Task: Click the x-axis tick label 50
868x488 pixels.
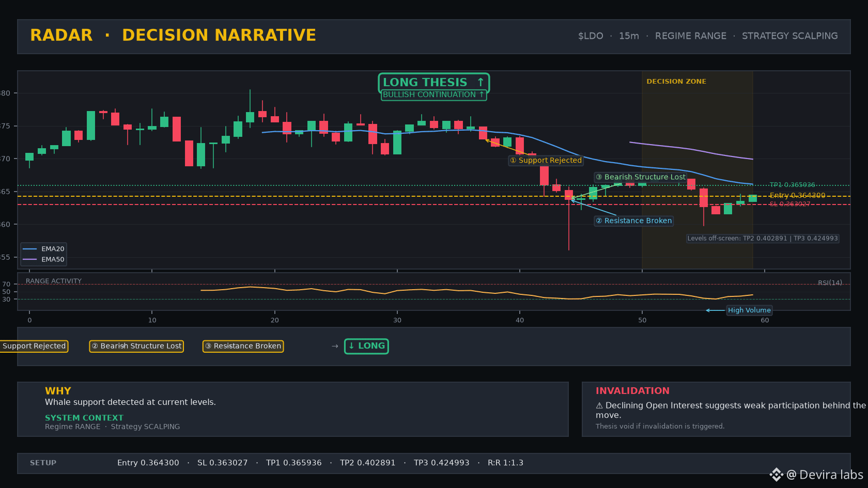Action: pos(642,321)
